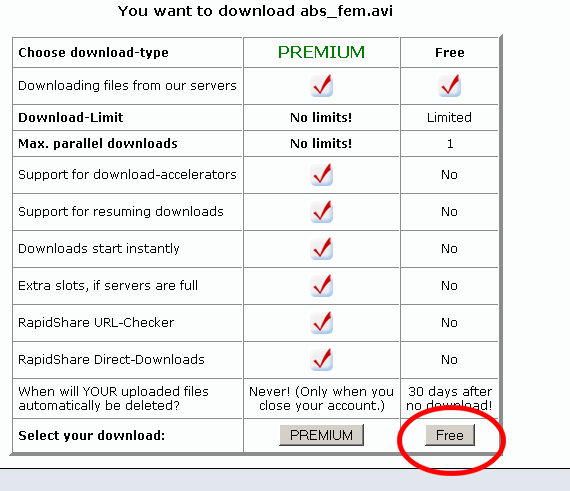Click the 'You want to download abs_fem.avi' heading
This screenshot has width=570, height=491.
point(255,11)
